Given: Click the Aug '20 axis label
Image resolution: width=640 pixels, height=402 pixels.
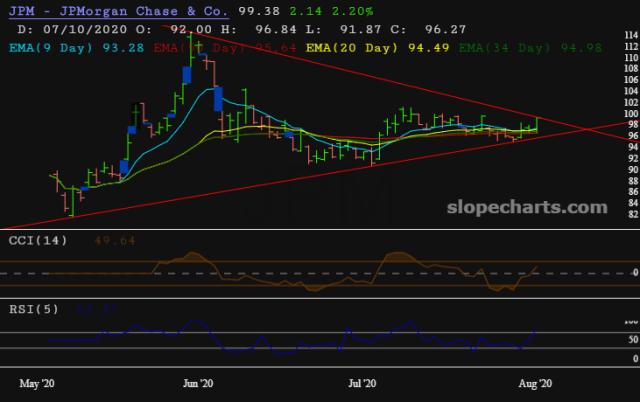Looking at the screenshot, I should pos(535,383).
